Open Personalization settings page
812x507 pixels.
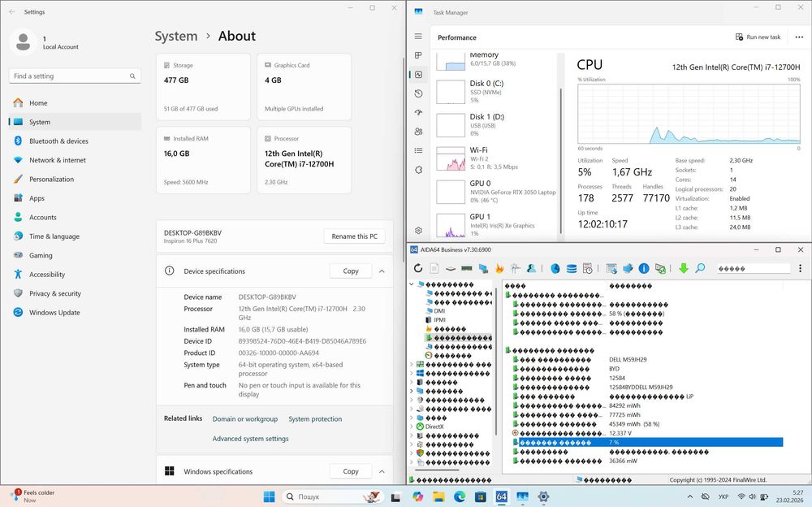pos(75,179)
